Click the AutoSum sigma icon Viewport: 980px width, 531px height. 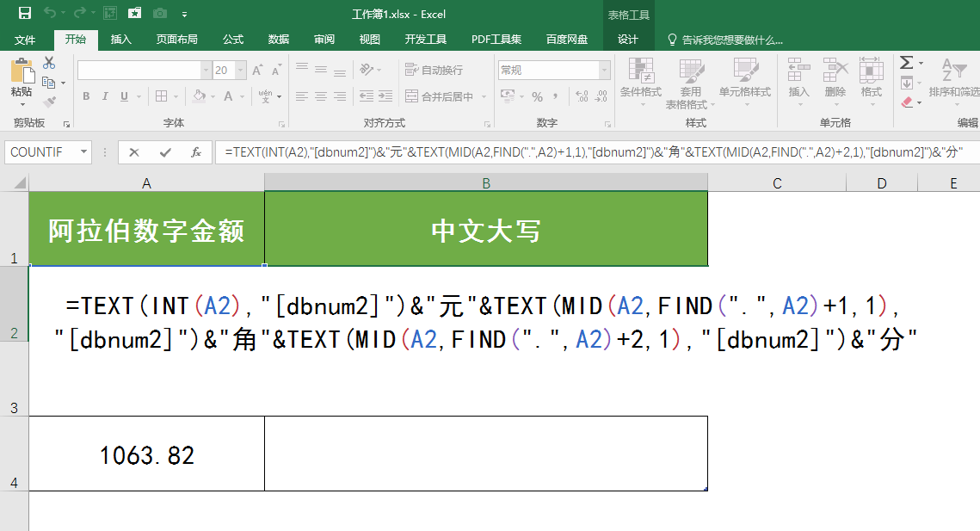[x=906, y=63]
